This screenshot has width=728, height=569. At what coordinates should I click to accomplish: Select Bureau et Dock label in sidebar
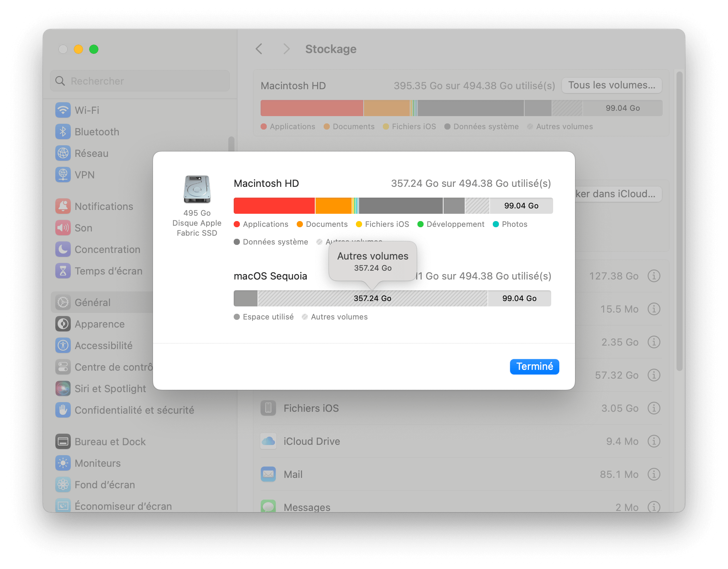pyautogui.click(x=110, y=442)
